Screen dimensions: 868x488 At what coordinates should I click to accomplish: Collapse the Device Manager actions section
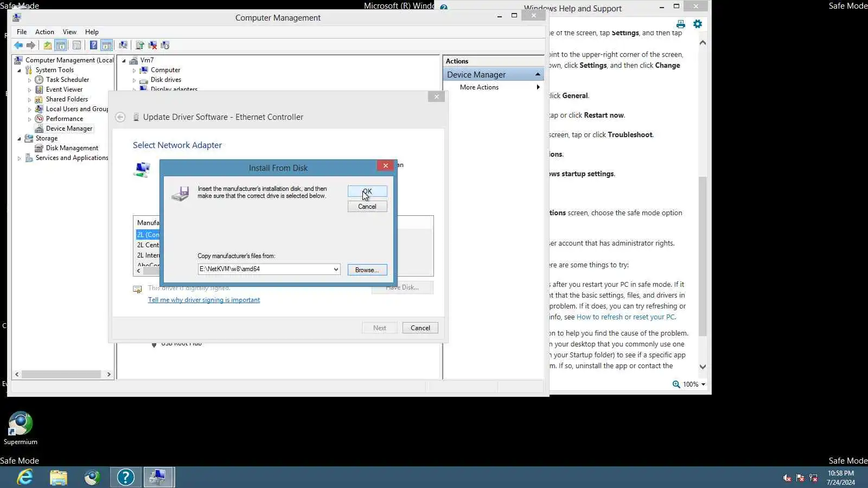click(x=538, y=74)
